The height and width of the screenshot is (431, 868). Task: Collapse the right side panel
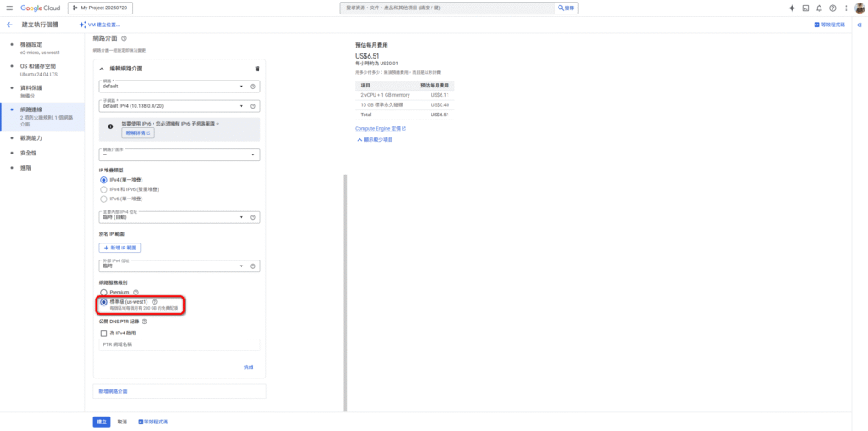tap(860, 25)
